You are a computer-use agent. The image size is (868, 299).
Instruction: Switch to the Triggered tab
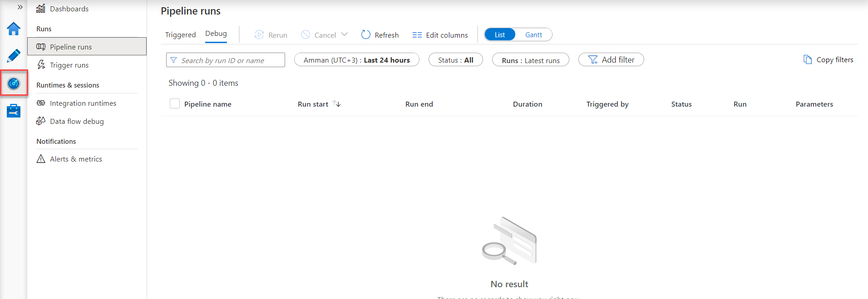(180, 35)
